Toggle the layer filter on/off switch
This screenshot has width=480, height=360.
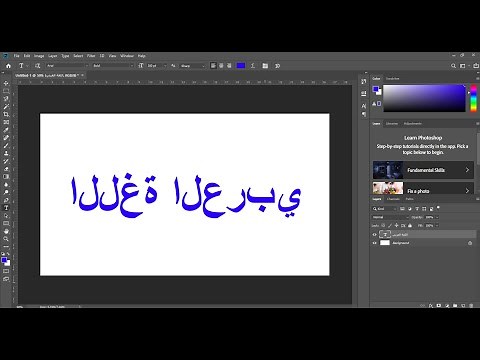pos(439,207)
